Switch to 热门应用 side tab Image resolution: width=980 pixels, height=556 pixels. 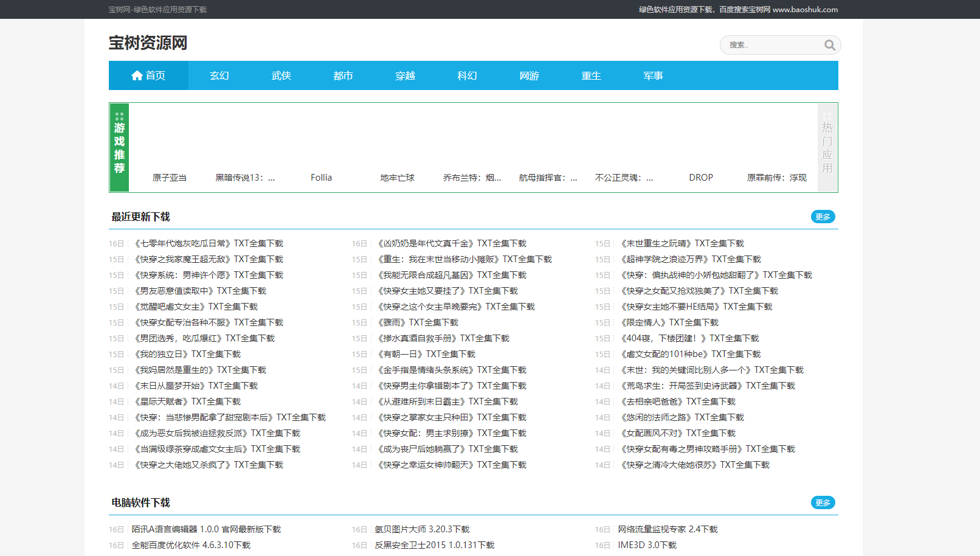coord(827,147)
